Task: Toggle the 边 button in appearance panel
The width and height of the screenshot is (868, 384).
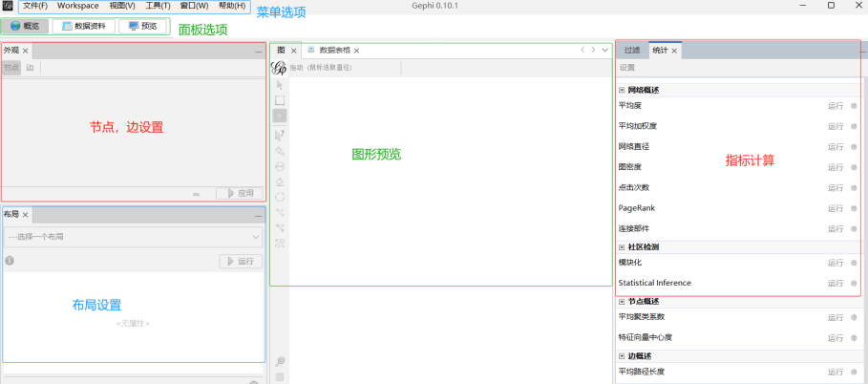Action: [30, 68]
